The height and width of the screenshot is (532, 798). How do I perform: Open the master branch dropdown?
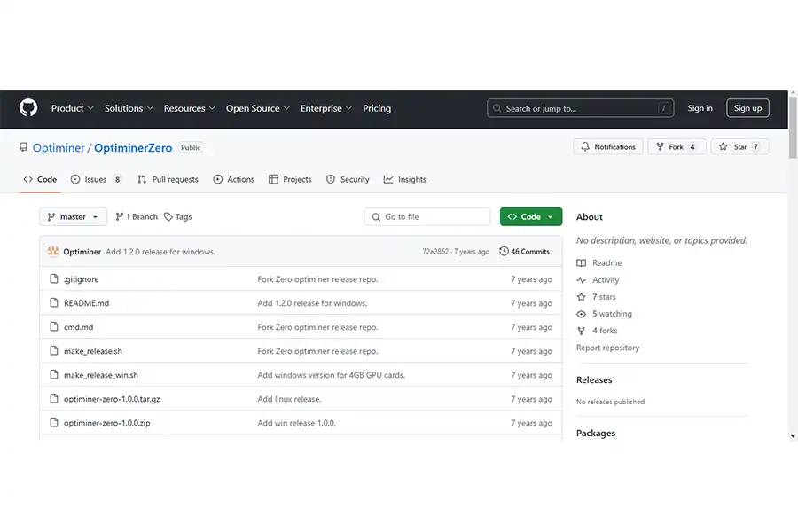[x=74, y=216]
